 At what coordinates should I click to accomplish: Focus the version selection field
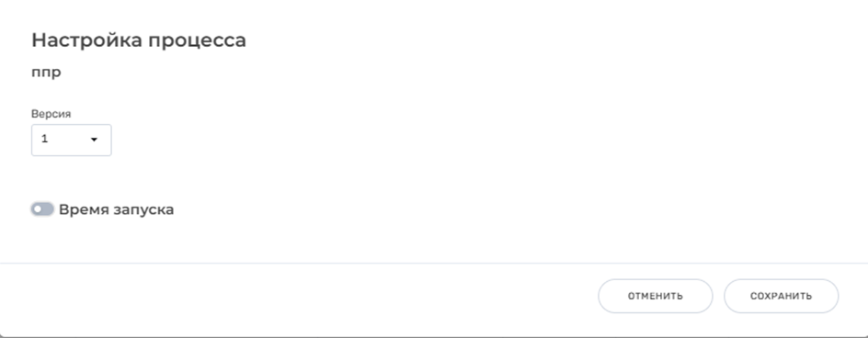72,140
